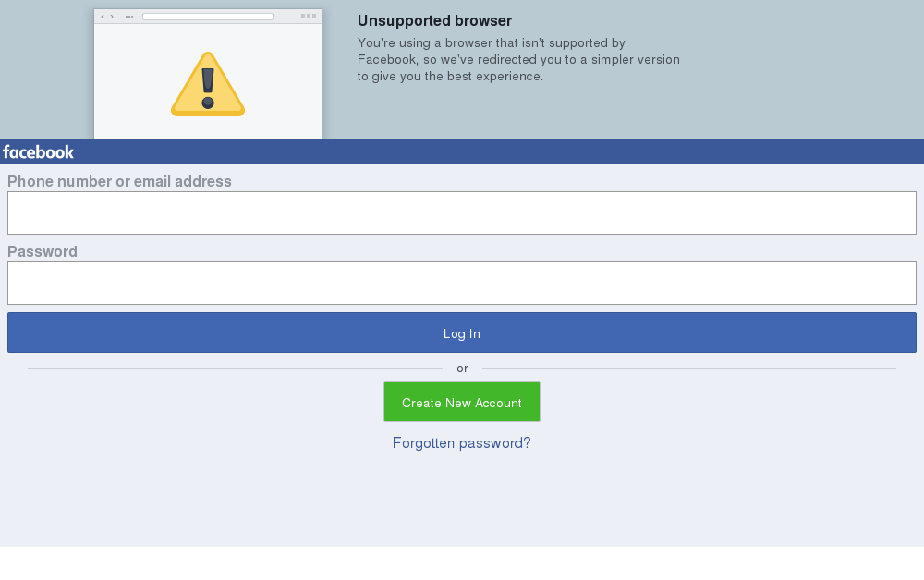Click the unsupported browser description paragraph
Image resolution: width=924 pixels, height=580 pixels.
tap(518, 59)
